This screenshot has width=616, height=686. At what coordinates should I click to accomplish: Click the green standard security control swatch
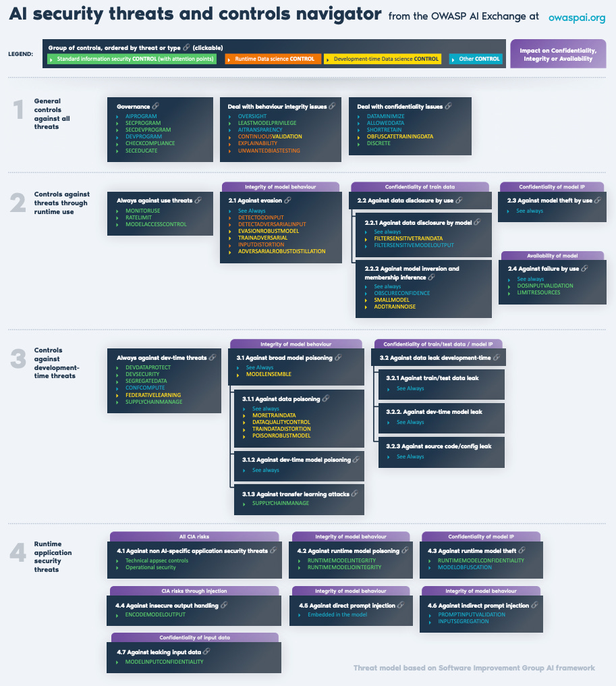coord(135,59)
